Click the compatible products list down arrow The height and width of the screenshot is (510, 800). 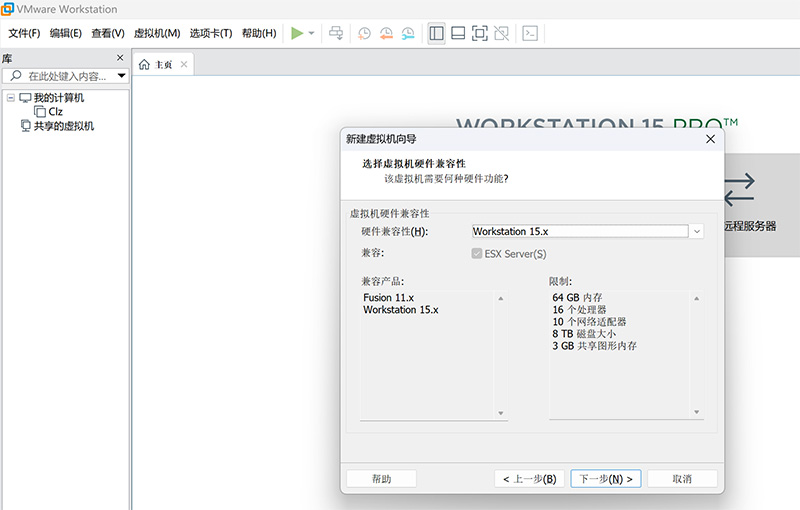click(501, 413)
